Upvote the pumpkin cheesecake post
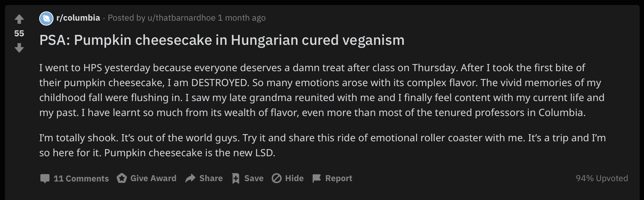 (19, 19)
